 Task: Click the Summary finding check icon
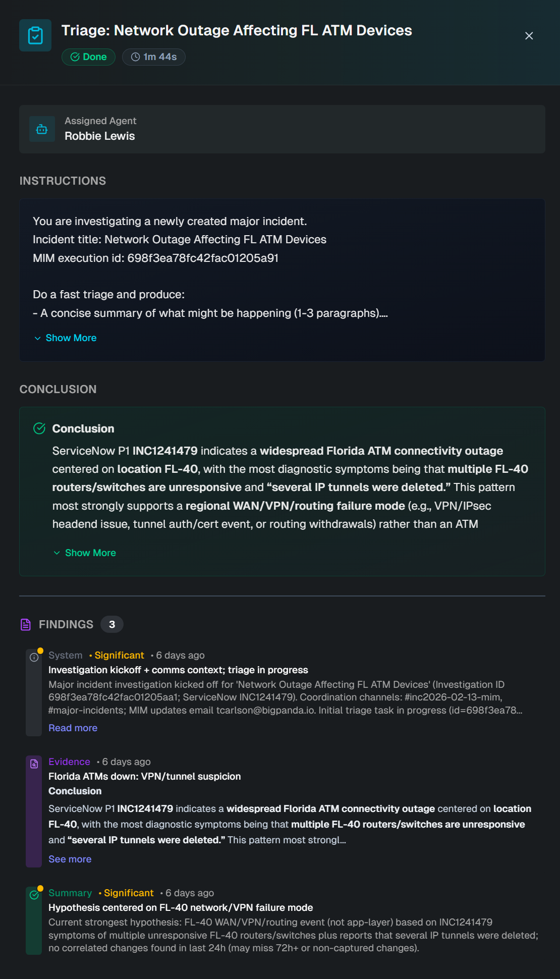tap(34, 895)
